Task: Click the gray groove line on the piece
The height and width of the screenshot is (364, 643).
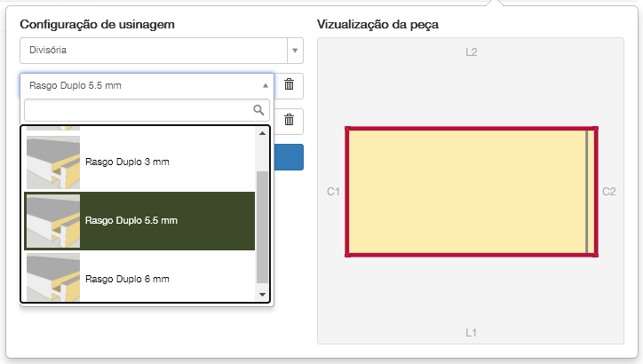Action: 586,192
